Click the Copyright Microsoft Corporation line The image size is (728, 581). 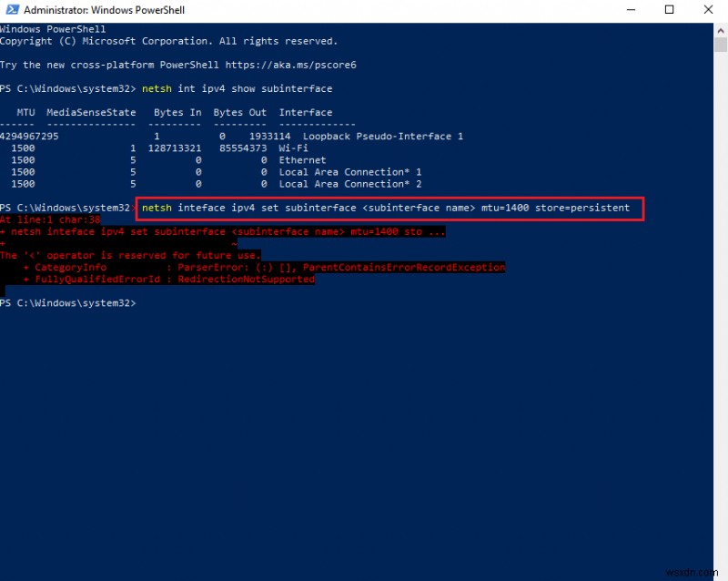(x=168, y=41)
